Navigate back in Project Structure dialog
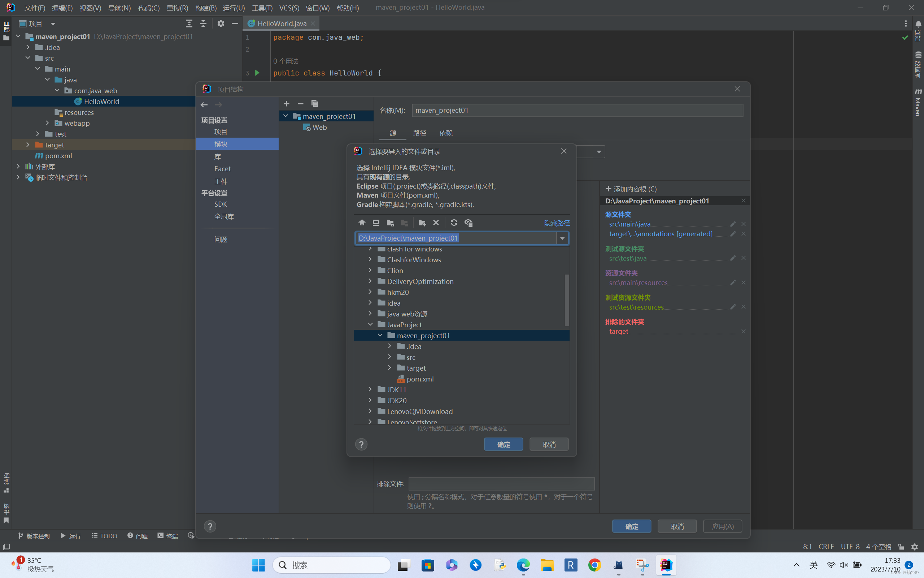Image resolution: width=924 pixels, height=578 pixels. click(x=204, y=105)
